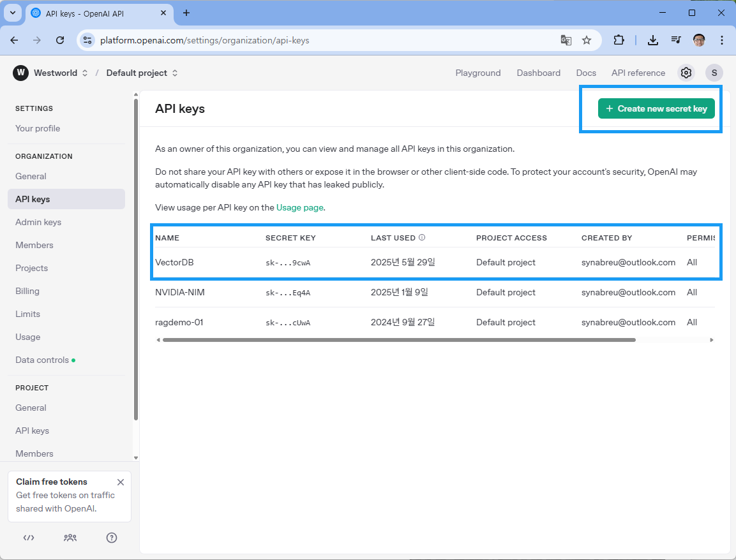Open the browser downloads icon
The width and height of the screenshot is (736, 560).
pyautogui.click(x=652, y=40)
